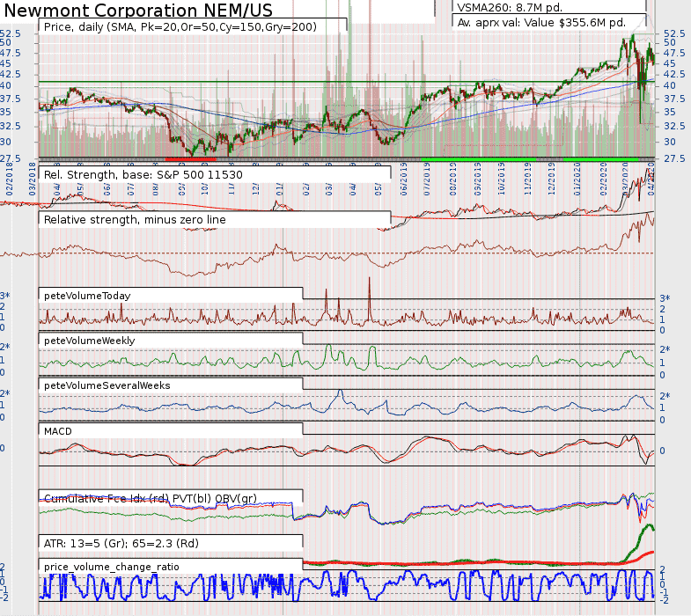Viewport: 691px width, 616px height.
Task: Select the peteVolumeSeveralWeeks panel label
Action: pos(107,385)
